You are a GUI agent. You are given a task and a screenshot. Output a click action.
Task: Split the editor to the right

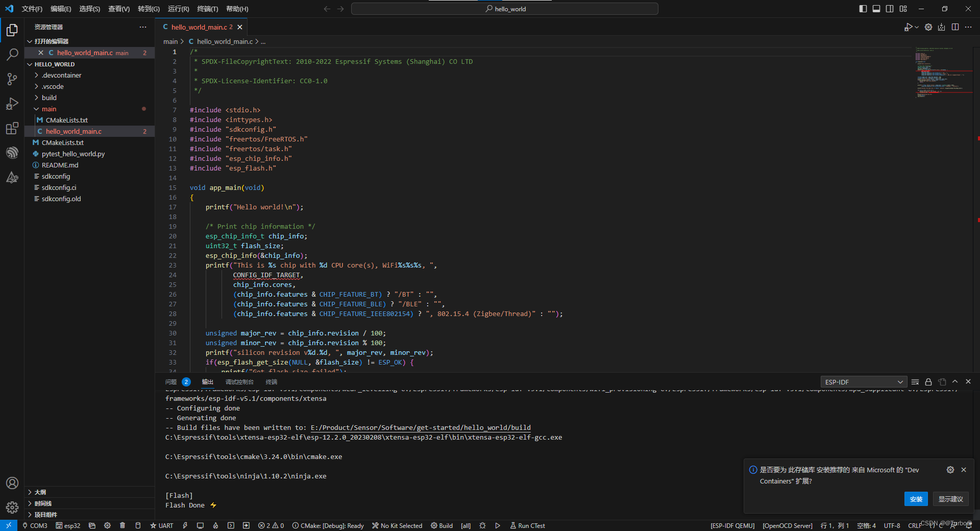coord(955,27)
